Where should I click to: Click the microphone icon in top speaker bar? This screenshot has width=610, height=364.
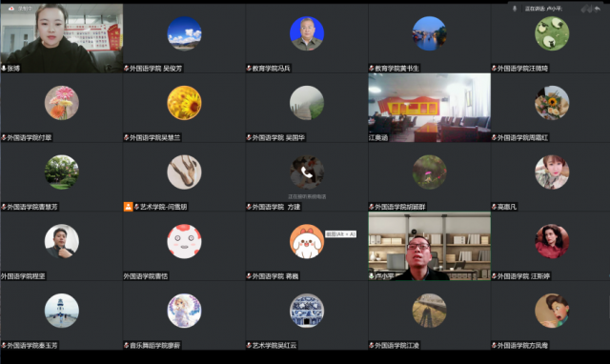[x=515, y=9]
